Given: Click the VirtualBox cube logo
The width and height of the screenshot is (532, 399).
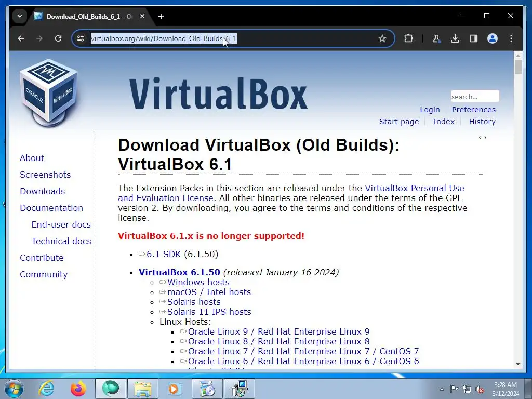Looking at the screenshot, I should point(49,92).
